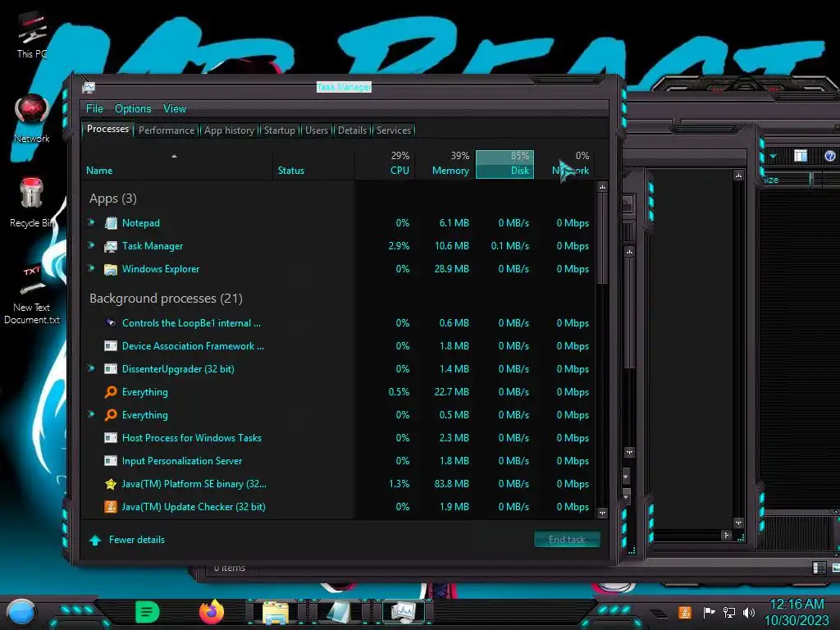Screen dimensions: 840x630
Task: Open the File menu
Action: 94,109
